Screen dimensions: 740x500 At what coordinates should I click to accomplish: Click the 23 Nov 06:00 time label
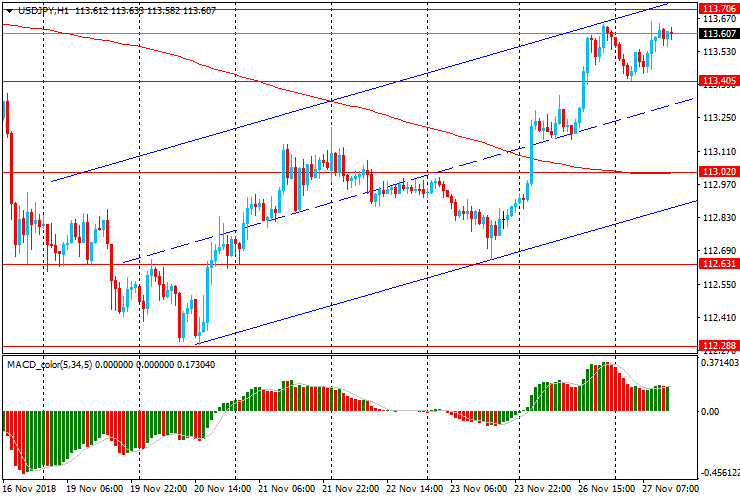[x=479, y=488]
